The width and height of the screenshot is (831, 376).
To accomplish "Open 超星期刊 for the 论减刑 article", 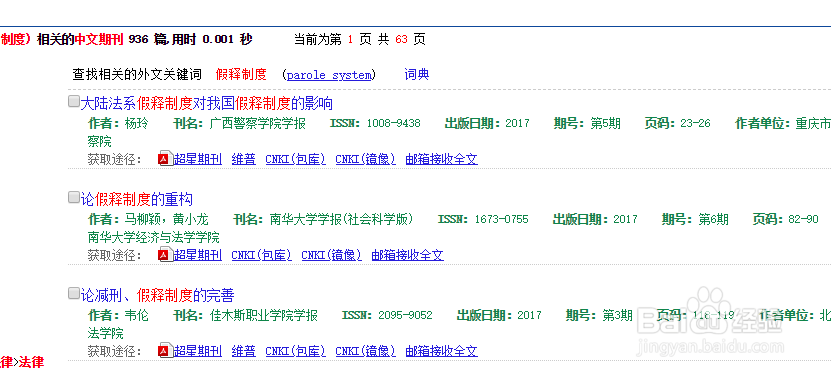I will [x=198, y=351].
